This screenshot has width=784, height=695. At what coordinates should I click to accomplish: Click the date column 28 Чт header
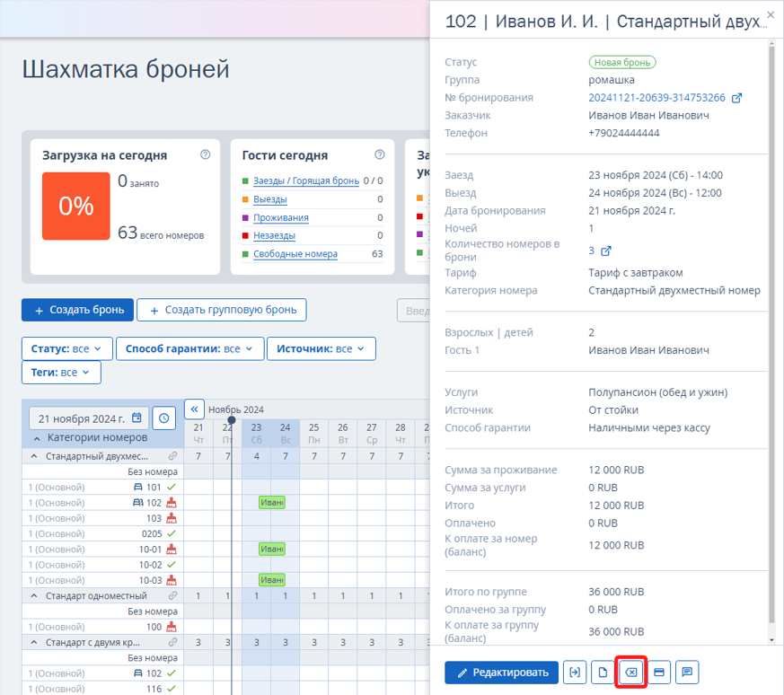tap(401, 434)
